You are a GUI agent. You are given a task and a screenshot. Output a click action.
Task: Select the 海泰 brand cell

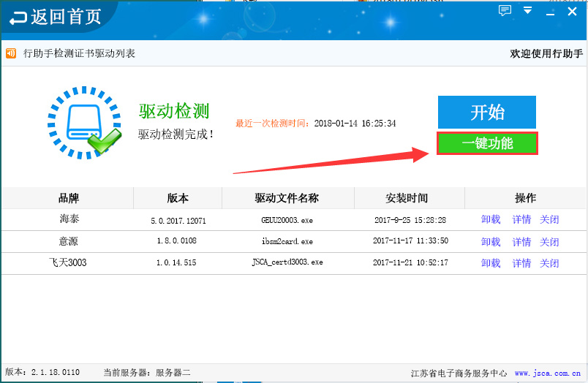pyautogui.click(x=69, y=219)
